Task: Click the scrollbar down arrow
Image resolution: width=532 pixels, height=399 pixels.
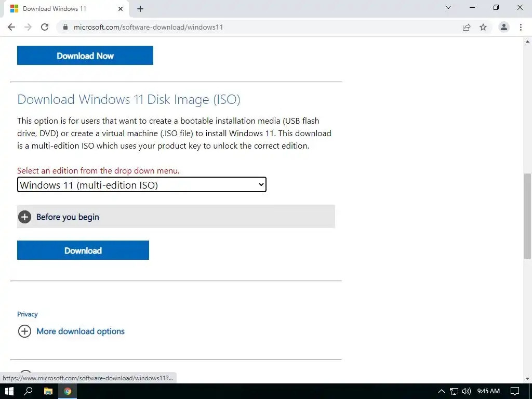Action: (527, 379)
